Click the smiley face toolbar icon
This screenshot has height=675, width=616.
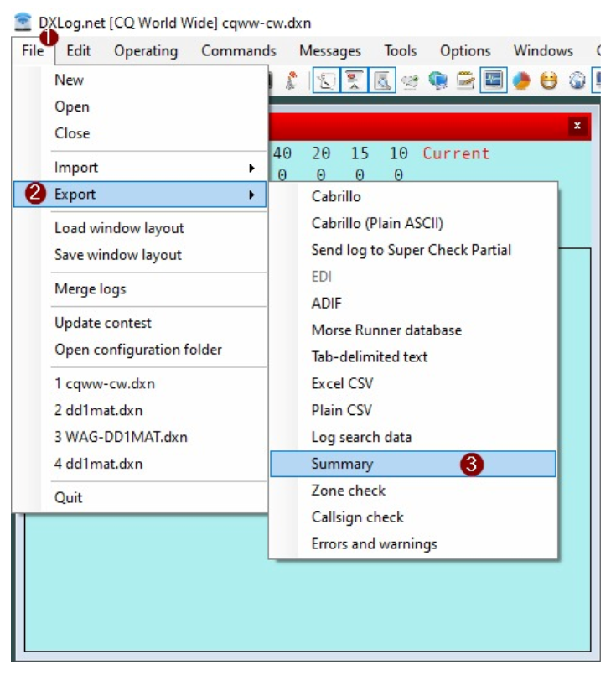(549, 80)
